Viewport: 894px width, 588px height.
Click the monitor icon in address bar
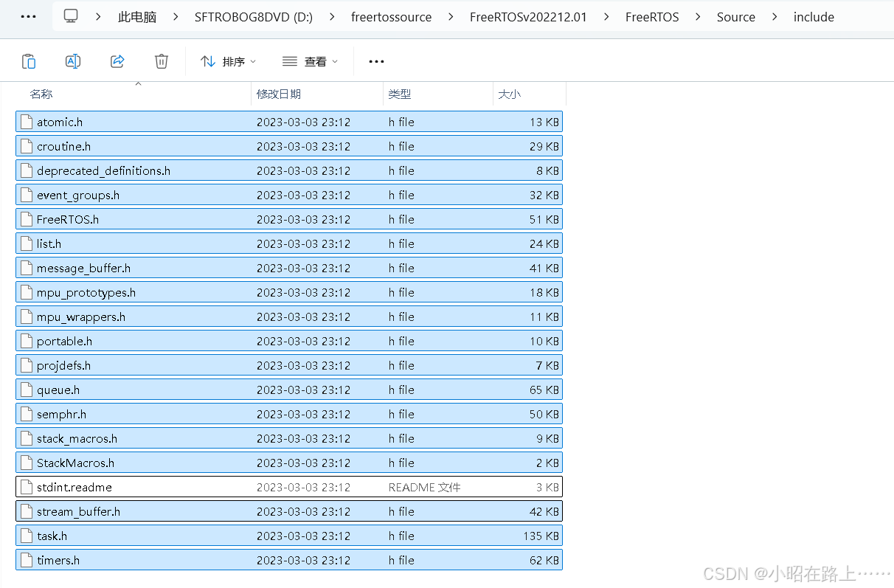[71, 16]
